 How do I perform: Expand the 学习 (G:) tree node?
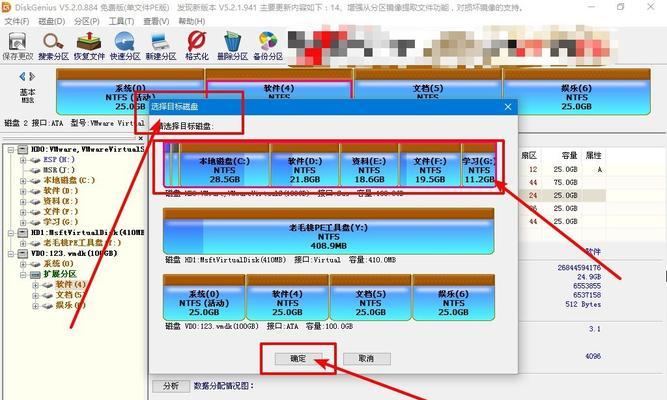tap(23, 222)
